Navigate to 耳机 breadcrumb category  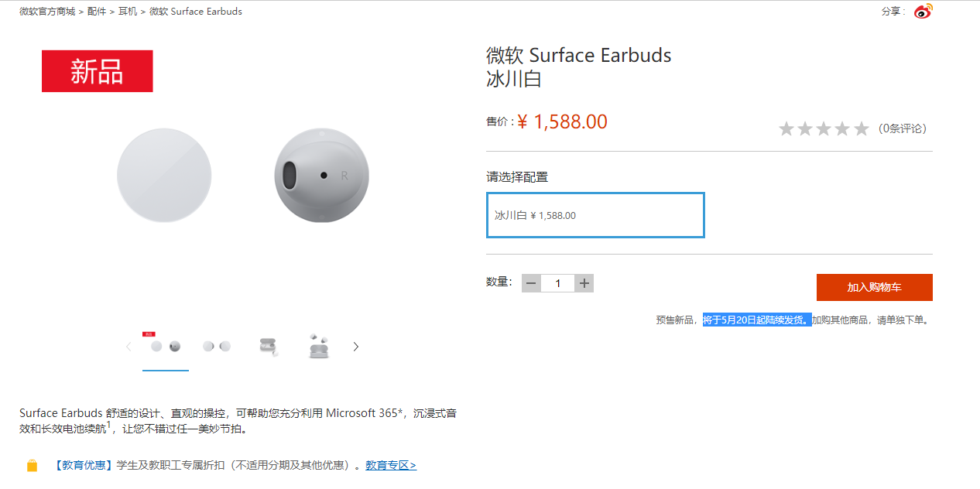pos(128,12)
